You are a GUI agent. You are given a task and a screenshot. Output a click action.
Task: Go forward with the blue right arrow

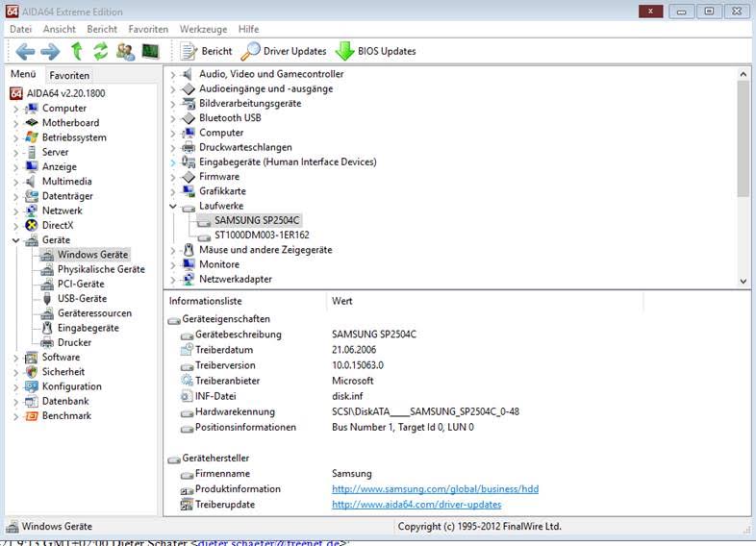pyautogui.click(x=50, y=51)
